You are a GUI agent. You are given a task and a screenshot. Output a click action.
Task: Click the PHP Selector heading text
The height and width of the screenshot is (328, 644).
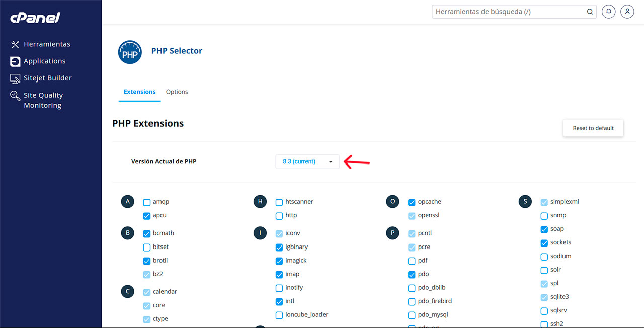click(x=177, y=51)
